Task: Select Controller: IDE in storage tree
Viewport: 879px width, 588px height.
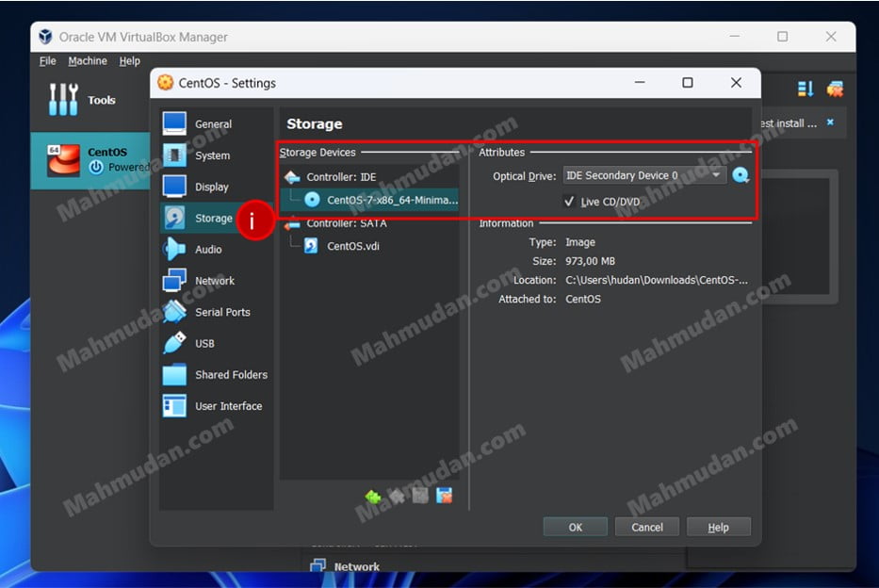Action: 369,177
